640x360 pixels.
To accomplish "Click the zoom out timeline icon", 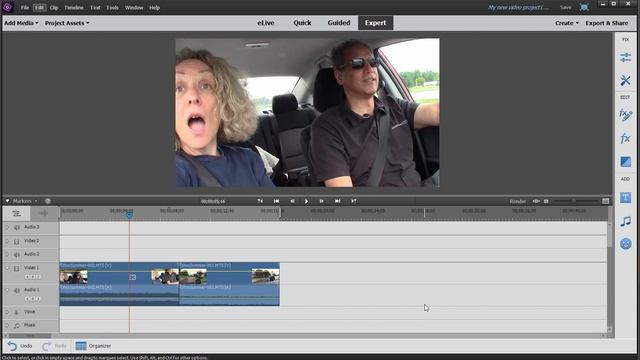I will point(546,201).
